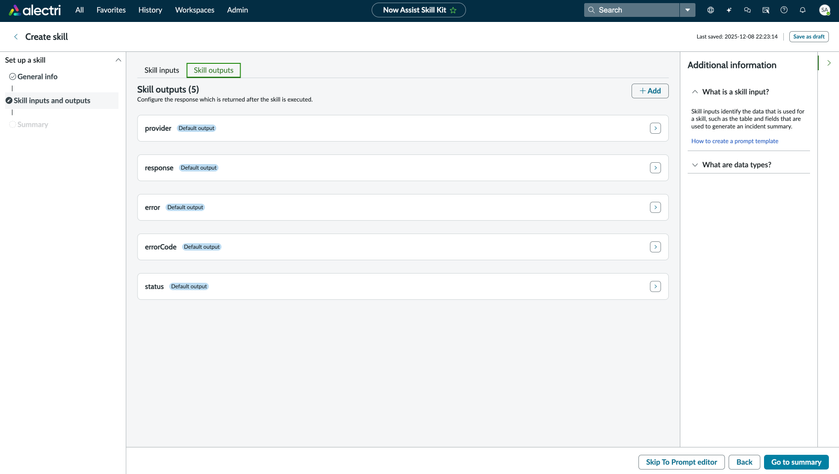Click into the Search field
Screen dimensions: 839x474
635,10
